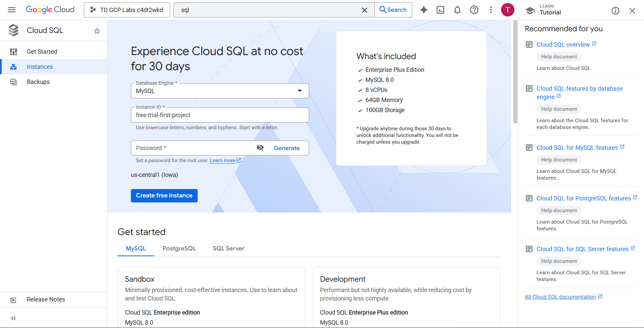Open the tutorial info icon
Viewport: 644px width, 328px height.
click(x=615, y=11)
